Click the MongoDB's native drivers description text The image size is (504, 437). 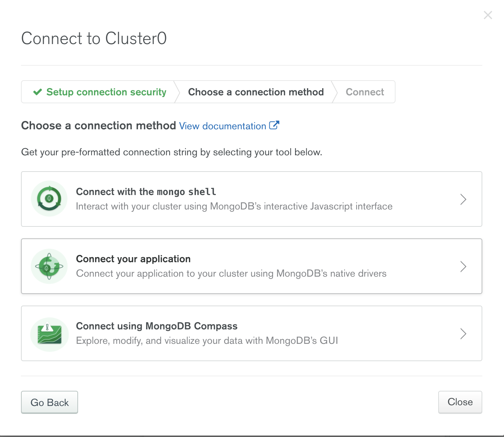coord(231,273)
